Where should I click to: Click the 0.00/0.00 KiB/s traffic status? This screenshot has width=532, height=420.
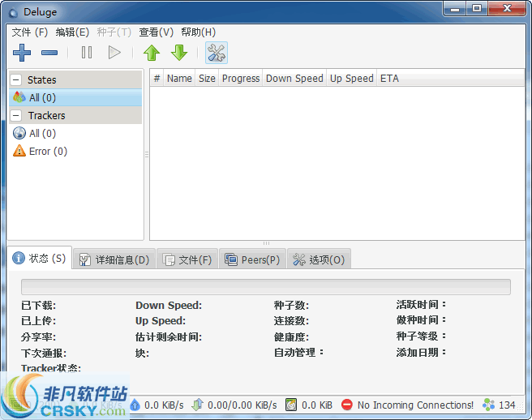[242, 405]
